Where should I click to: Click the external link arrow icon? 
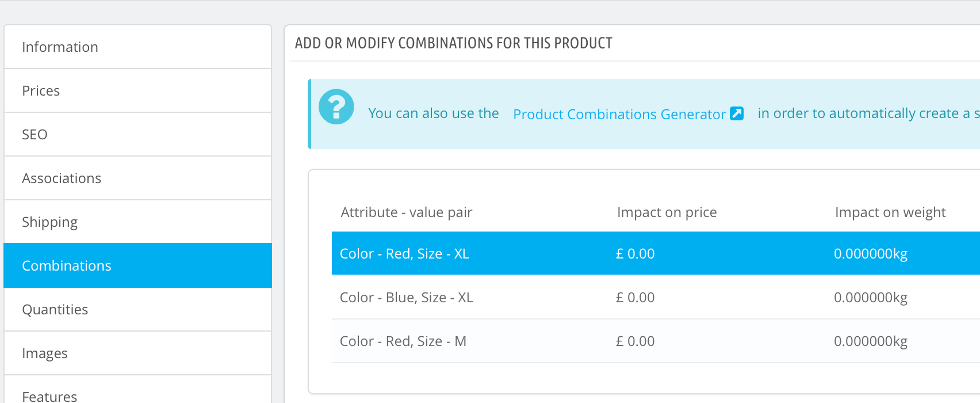[737, 113]
